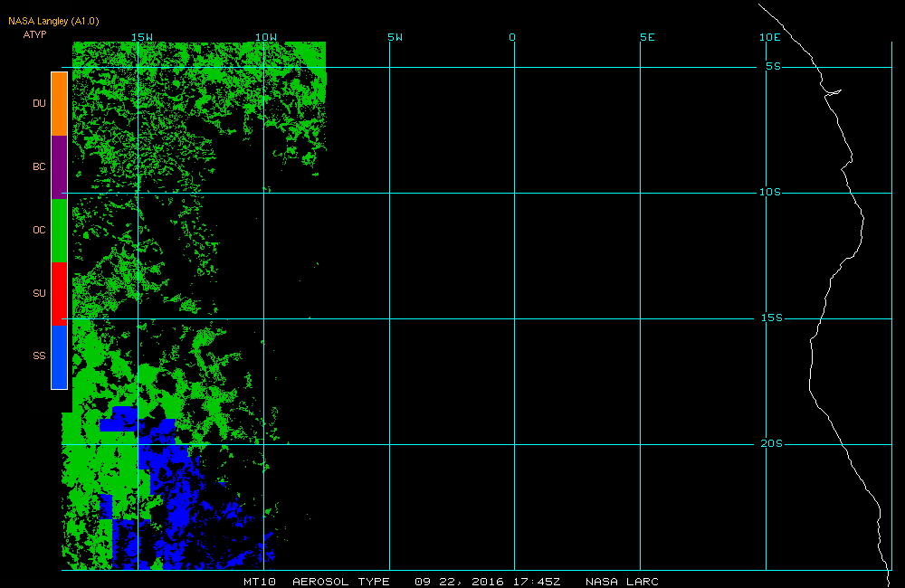
Task: Click the 10S latitude label
Action: [x=770, y=192]
